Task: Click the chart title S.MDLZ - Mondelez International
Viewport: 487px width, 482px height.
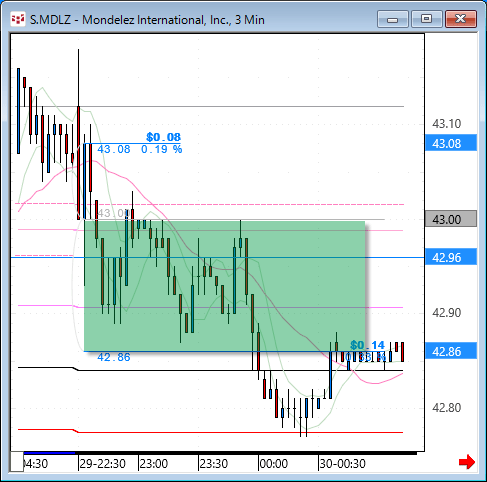Action: pos(147,20)
